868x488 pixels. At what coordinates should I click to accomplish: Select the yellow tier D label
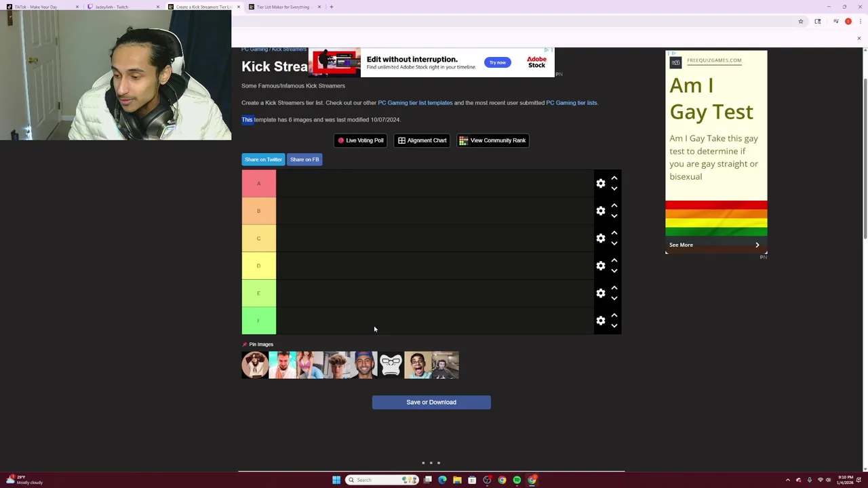pos(258,266)
